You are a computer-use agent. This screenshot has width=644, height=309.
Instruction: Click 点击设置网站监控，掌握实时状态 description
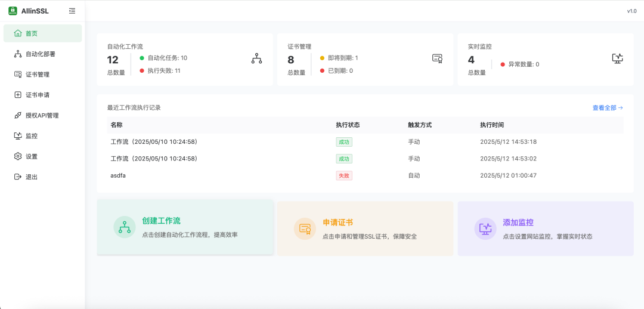548,237
